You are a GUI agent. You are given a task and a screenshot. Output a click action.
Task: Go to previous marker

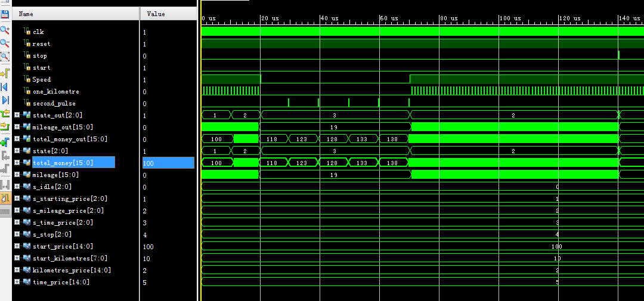pos(5,156)
